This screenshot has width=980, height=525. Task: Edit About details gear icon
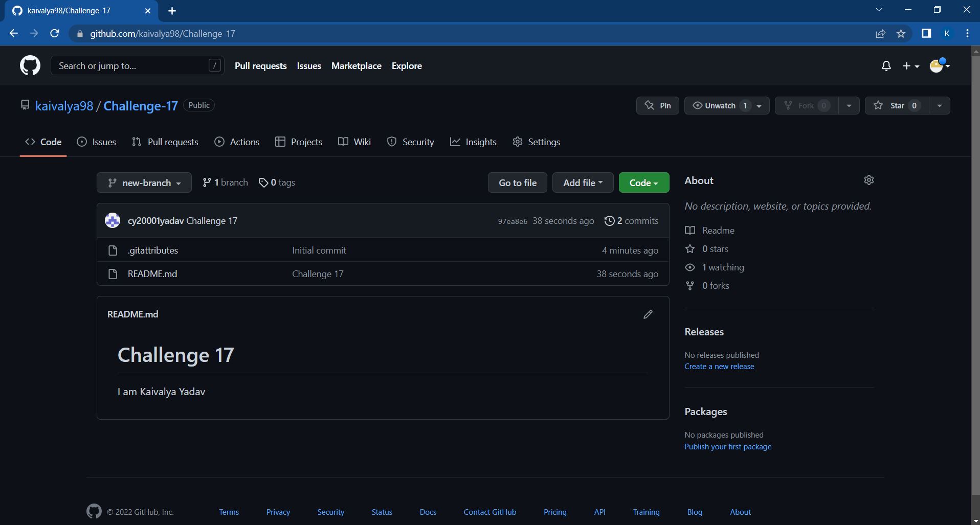[x=868, y=180]
